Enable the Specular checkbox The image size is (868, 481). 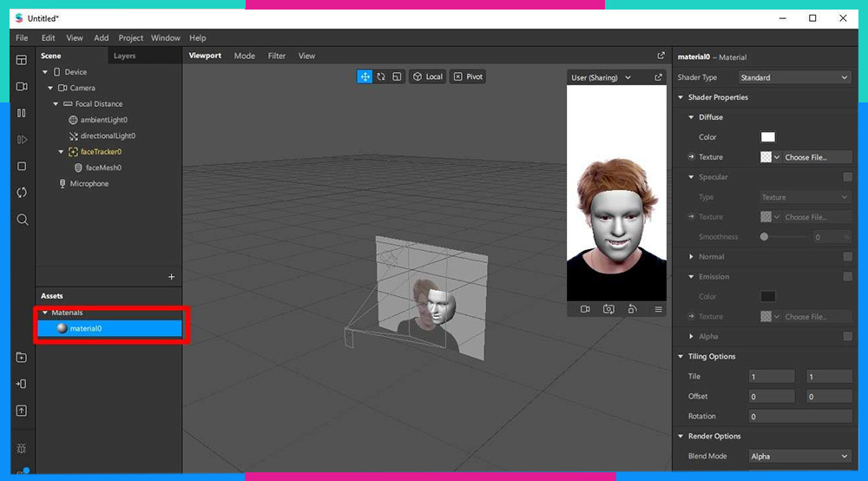pyautogui.click(x=847, y=177)
